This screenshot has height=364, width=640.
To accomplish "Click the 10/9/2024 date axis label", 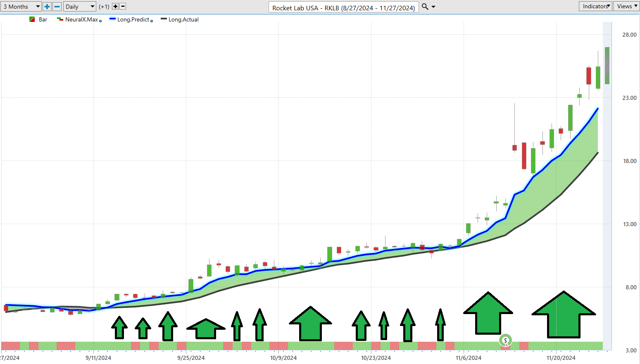I will coord(283,358).
